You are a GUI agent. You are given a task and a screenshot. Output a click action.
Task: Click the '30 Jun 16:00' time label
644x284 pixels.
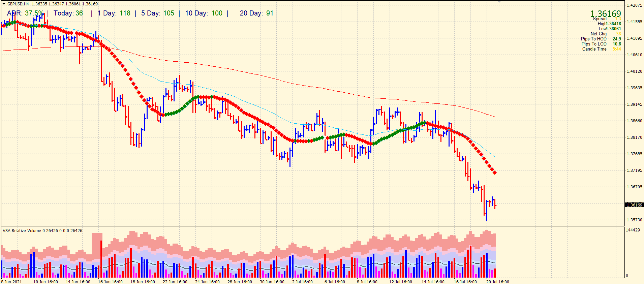pyautogui.click(x=272, y=282)
